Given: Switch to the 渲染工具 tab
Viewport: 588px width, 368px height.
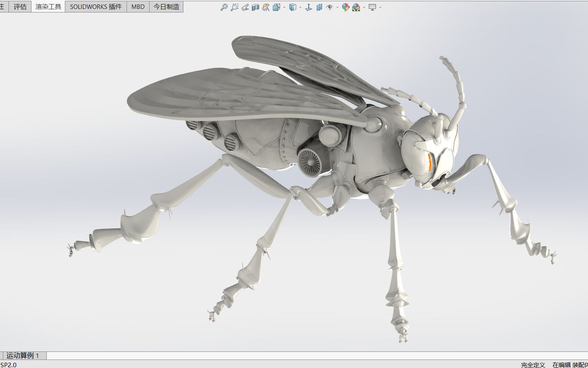Looking at the screenshot, I should point(48,6).
